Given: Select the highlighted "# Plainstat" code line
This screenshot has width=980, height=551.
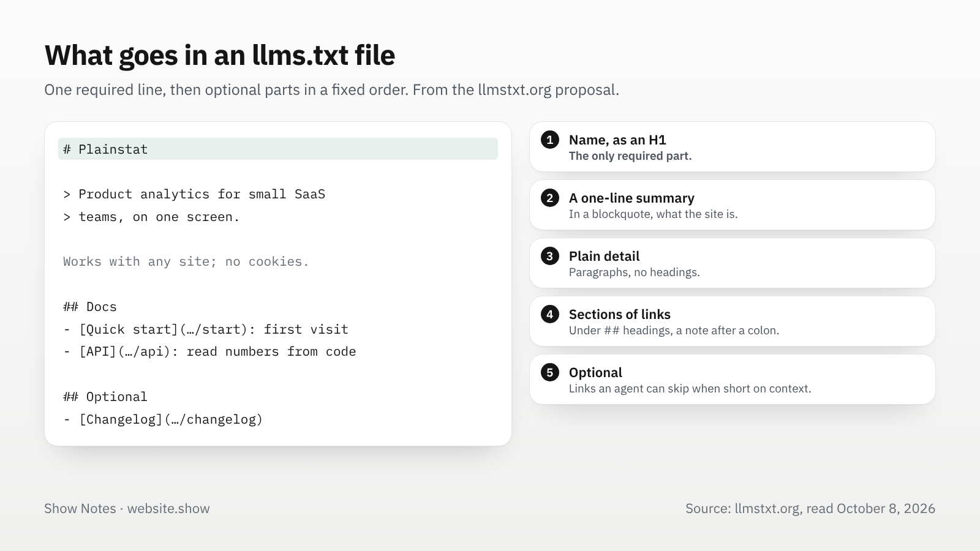Looking at the screenshot, I should [x=278, y=149].
